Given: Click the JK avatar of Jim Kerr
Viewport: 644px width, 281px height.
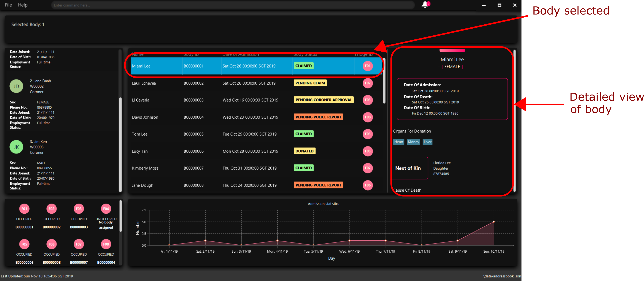Looking at the screenshot, I should pos(16,147).
